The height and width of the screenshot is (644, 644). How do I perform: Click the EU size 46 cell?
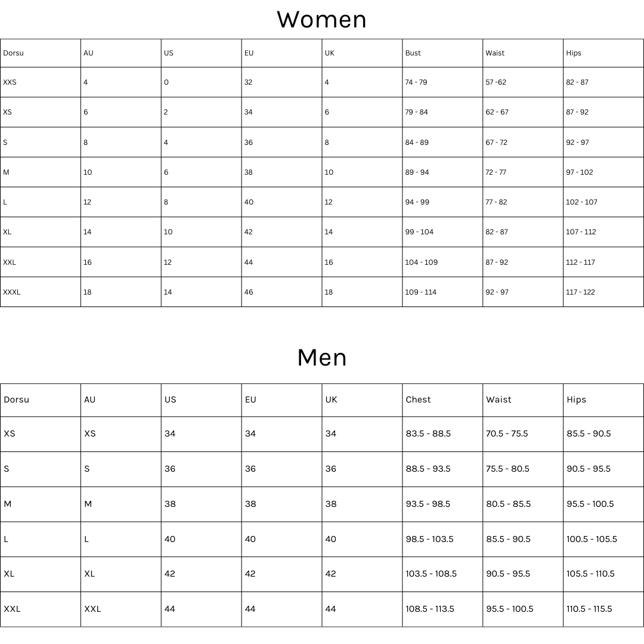pyautogui.click(x=249, y=292)
